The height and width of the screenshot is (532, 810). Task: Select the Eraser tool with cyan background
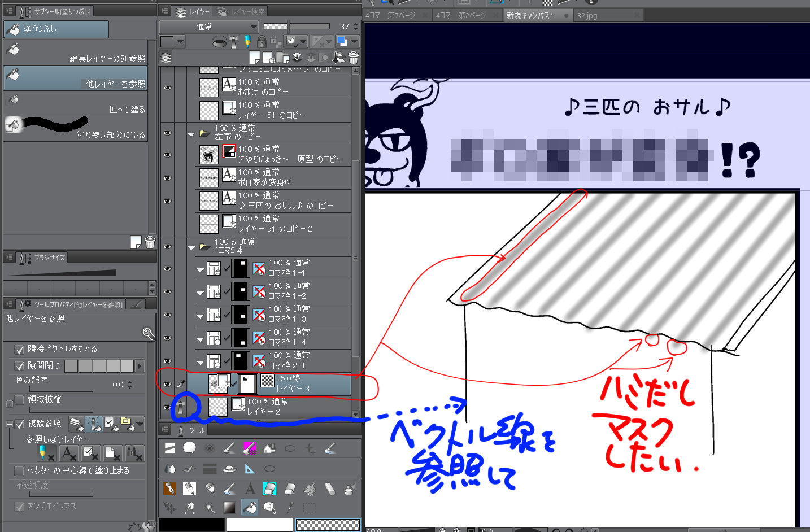pos(270,489)
